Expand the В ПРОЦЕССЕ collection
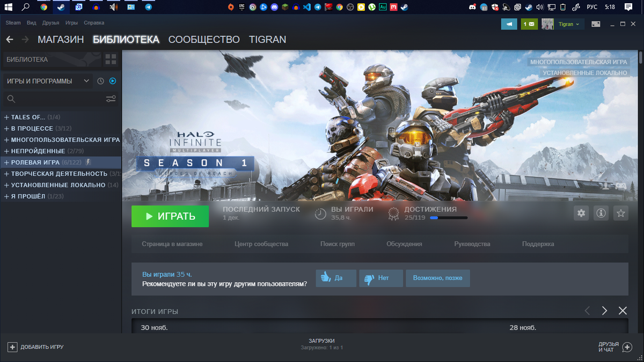Image resolution: width=644 pixels, height=362 pixels. pyautogui.click(x=6, y=128)
